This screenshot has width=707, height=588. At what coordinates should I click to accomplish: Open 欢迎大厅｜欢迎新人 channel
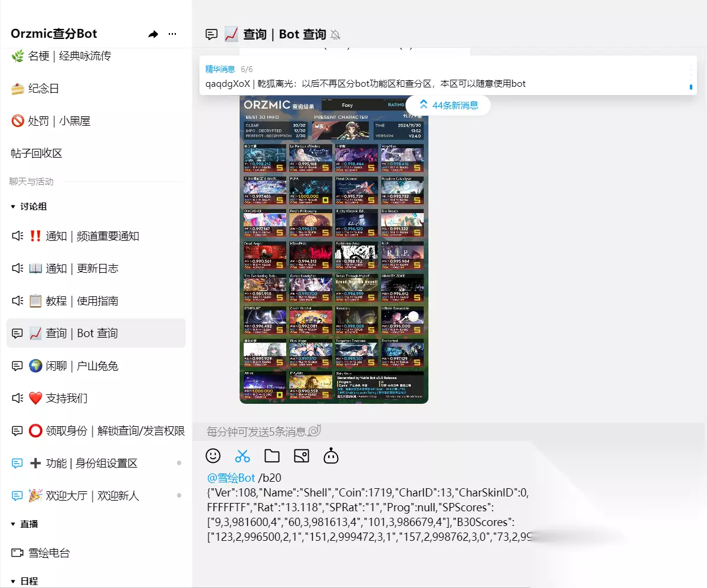click(96, 495)
